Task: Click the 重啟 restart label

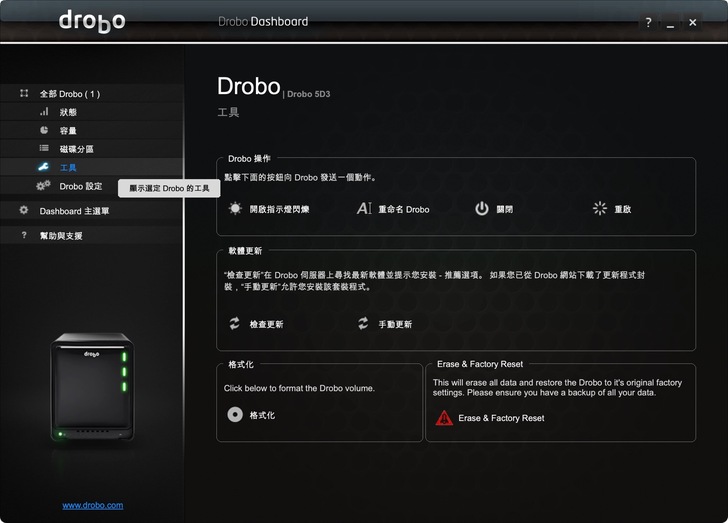Action: pos(623,209)
